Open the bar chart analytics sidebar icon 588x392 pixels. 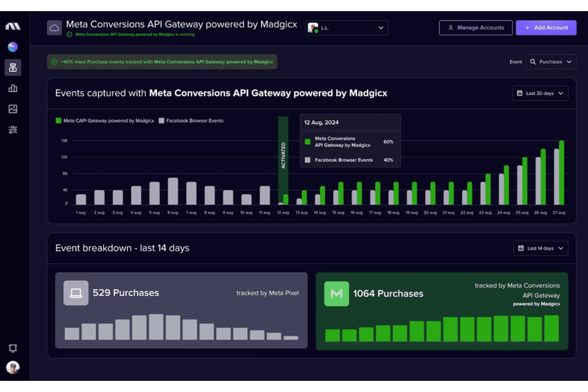pos(13,88)
